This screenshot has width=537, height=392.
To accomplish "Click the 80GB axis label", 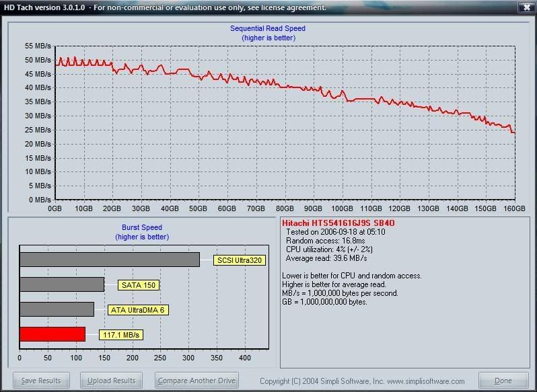I will [285, 208].
